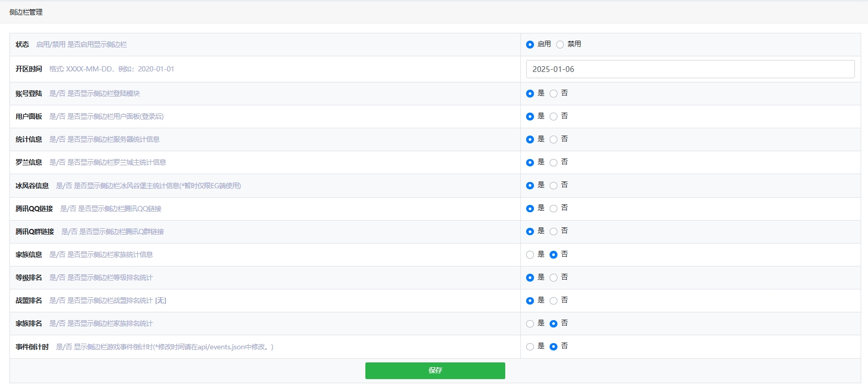Click the 侧边栏管理 panel header

tap(26, 12)
